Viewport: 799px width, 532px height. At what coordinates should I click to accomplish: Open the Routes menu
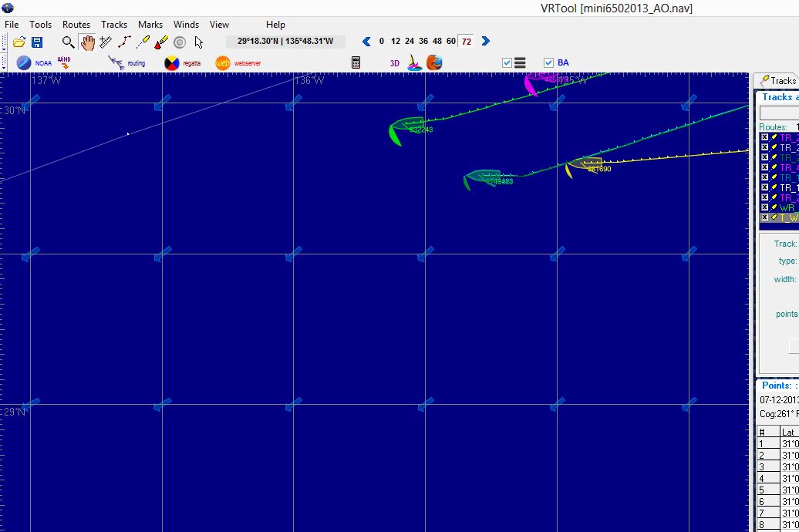pos(76,25)
